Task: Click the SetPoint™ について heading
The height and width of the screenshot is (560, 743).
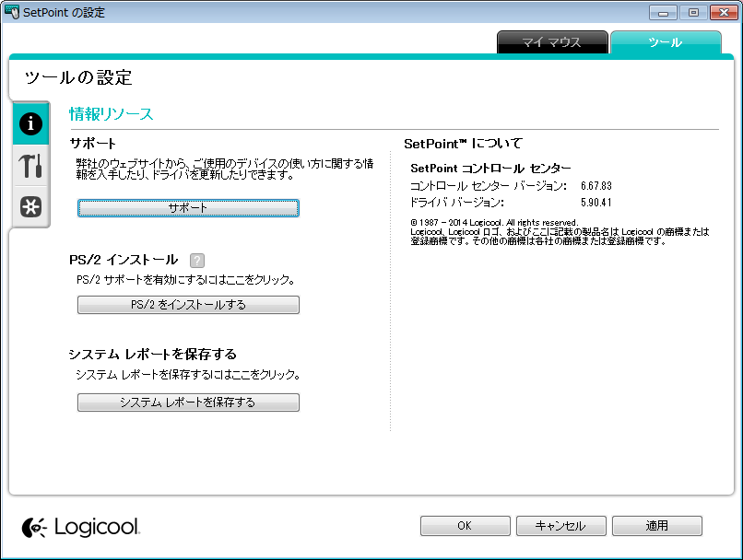Action: tap(463, 144)
